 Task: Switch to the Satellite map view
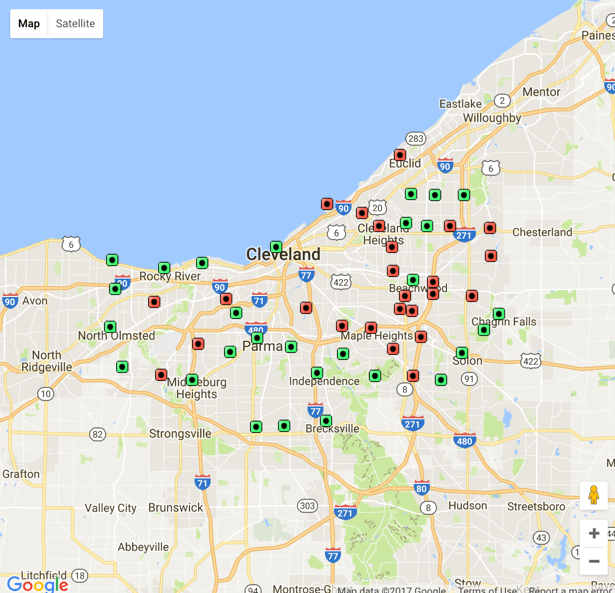point(75,23)
